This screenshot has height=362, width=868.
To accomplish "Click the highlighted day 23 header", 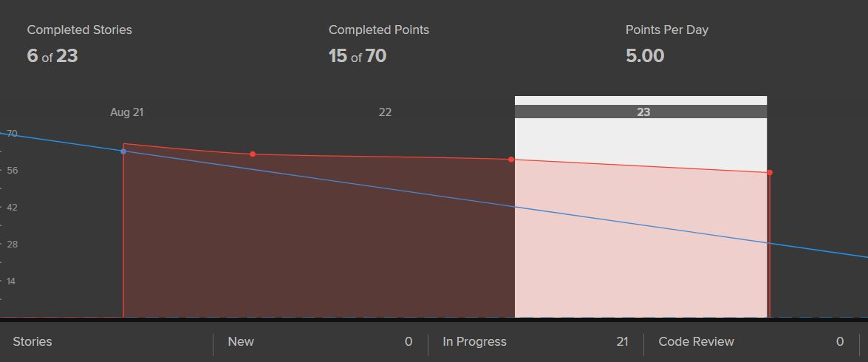I will [643, 112].
